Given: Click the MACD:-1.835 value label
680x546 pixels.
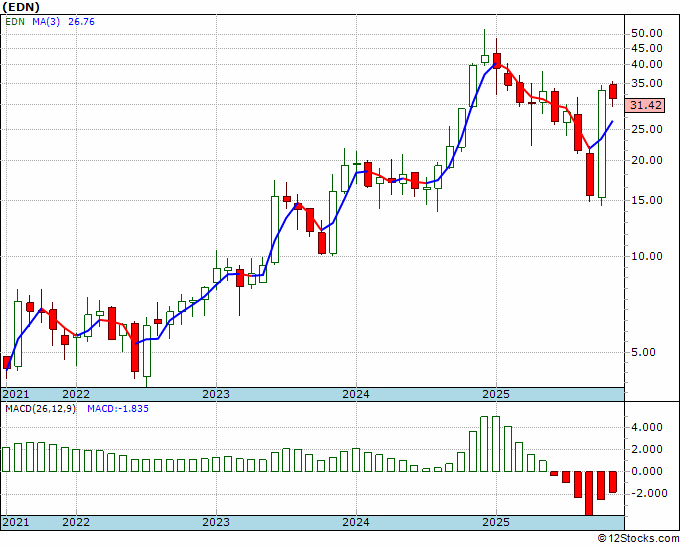Looking at the screenshot, I should (118, 409).
